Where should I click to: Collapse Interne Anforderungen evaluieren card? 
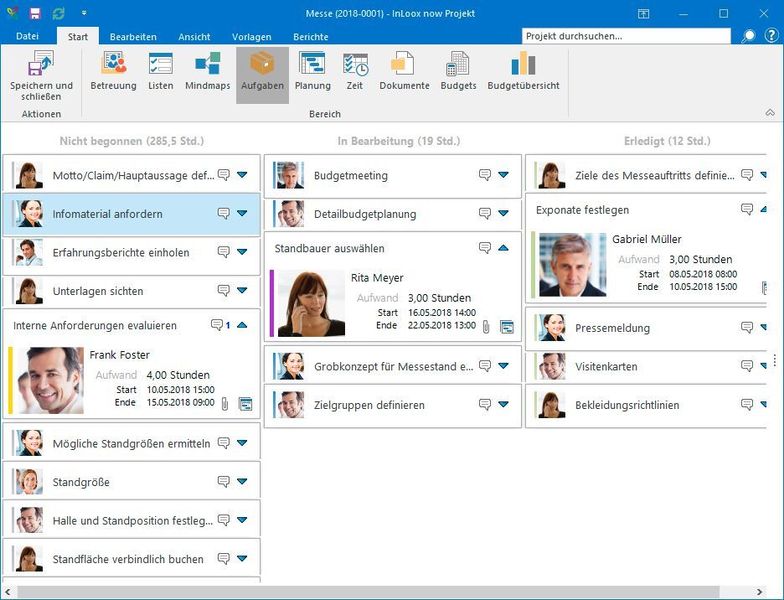[x=242, y=325]
